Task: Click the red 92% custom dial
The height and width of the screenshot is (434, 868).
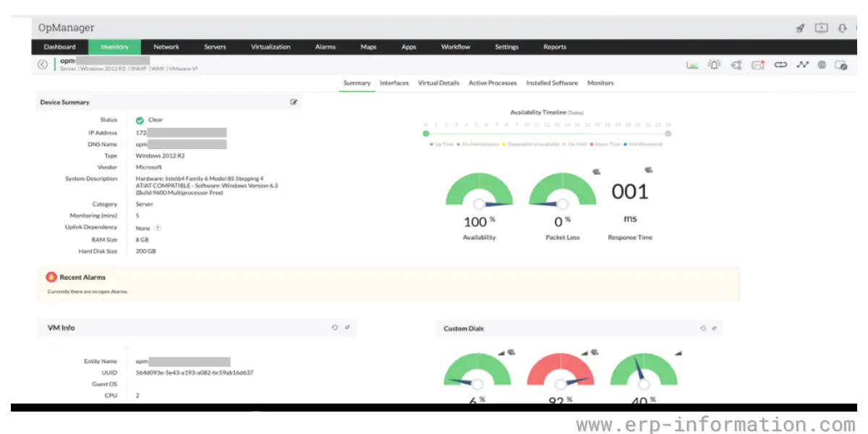Action: pyautogui.click(x=561, y=370)
